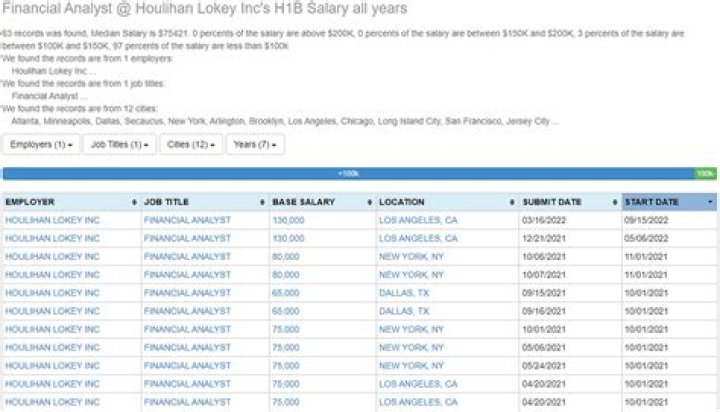Sort by the Base Salary column arrow icon
This screenshot has width=720, height=412.
pos(369,202)
